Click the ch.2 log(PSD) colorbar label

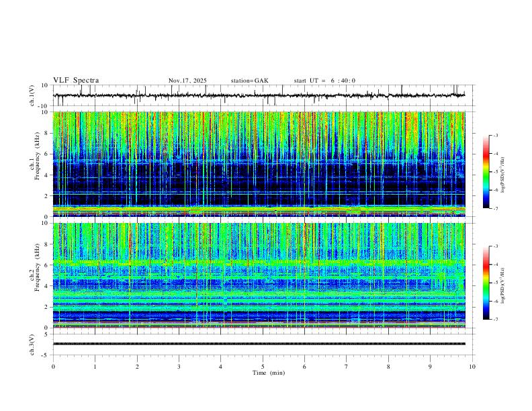[x=502, y=285]
